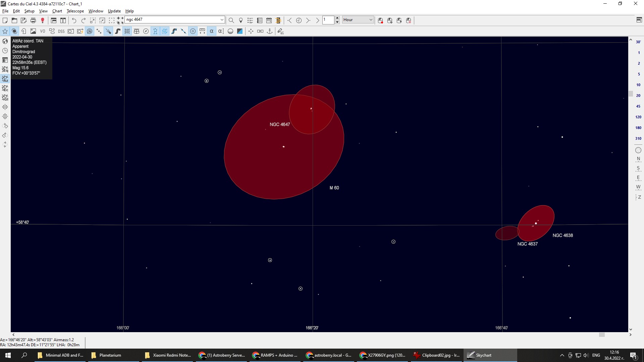Open the Hour time unit dropdown
The width and height of the screenshot is (644, 362).
pos(358,20)
